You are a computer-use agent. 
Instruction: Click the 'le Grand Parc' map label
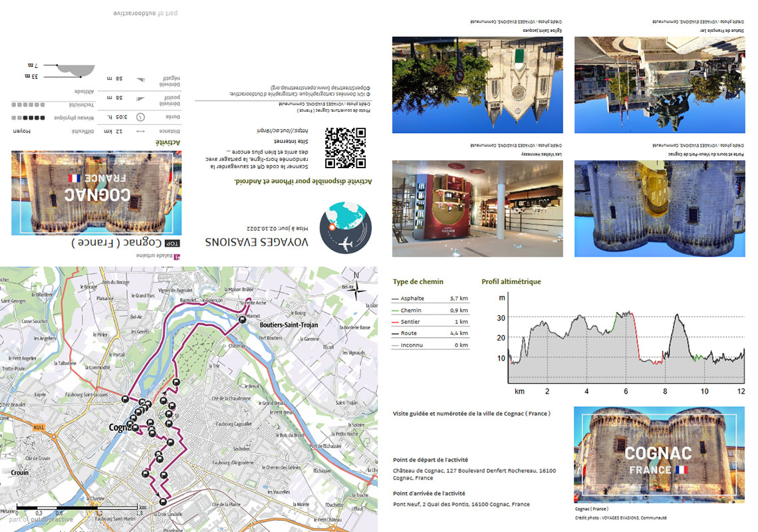(x=143, y=295)
